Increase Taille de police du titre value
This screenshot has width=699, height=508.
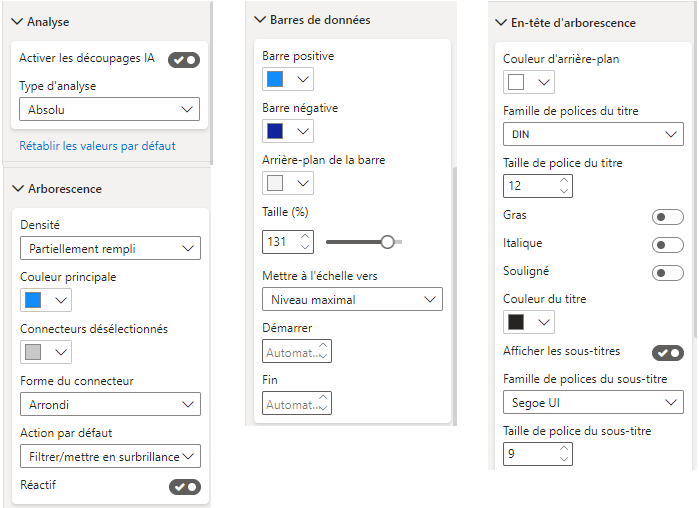click(564, 180)
